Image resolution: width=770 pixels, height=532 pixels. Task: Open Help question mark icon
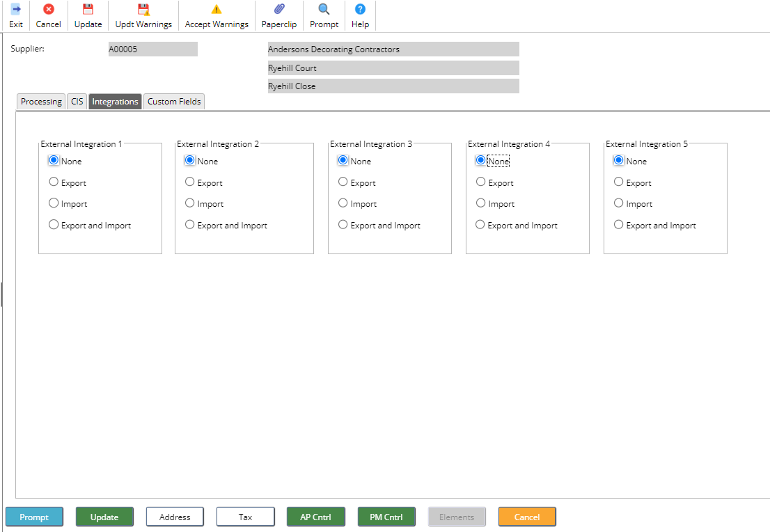pos(360,9)
